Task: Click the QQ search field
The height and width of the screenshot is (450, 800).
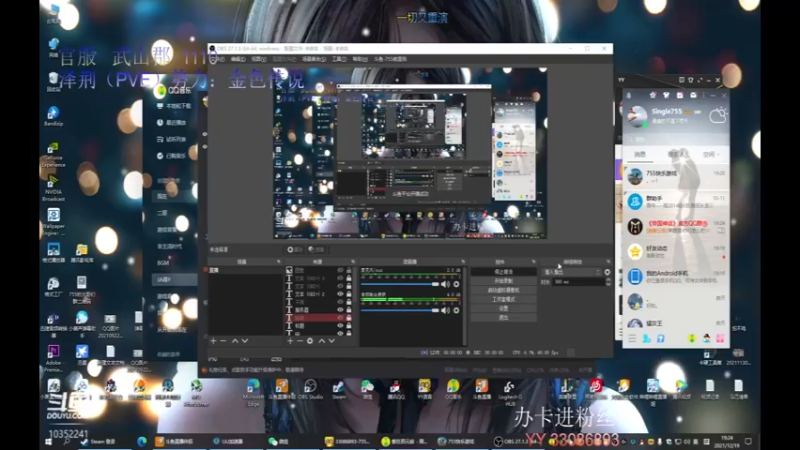Action: click(x=676, y=139)
